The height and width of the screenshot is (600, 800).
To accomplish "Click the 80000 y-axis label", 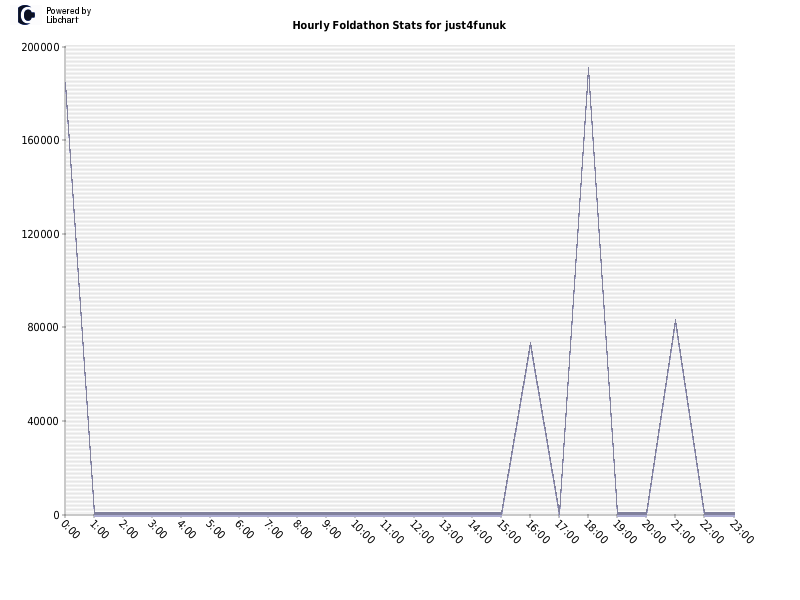I will click(x=43, y=328).
